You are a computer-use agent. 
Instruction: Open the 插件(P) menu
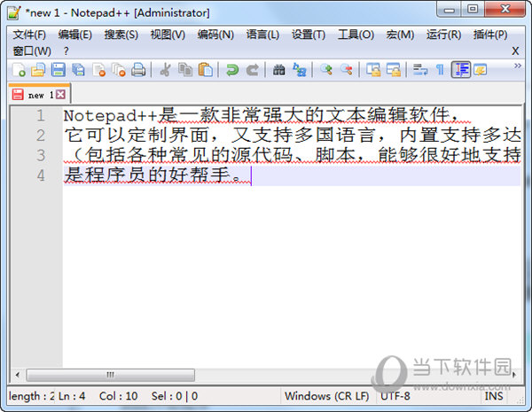point(490,35)
